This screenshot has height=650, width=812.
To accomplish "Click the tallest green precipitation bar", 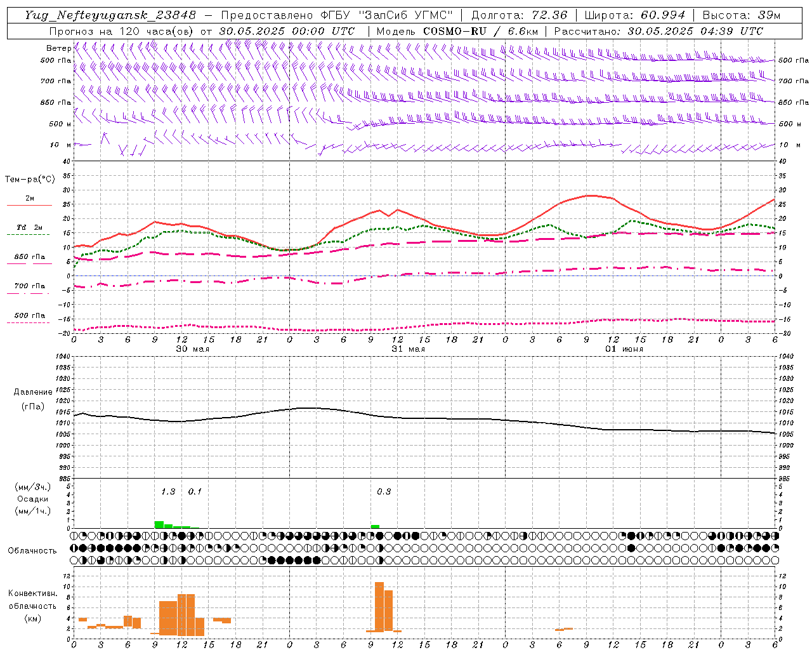I will (159, 524).
